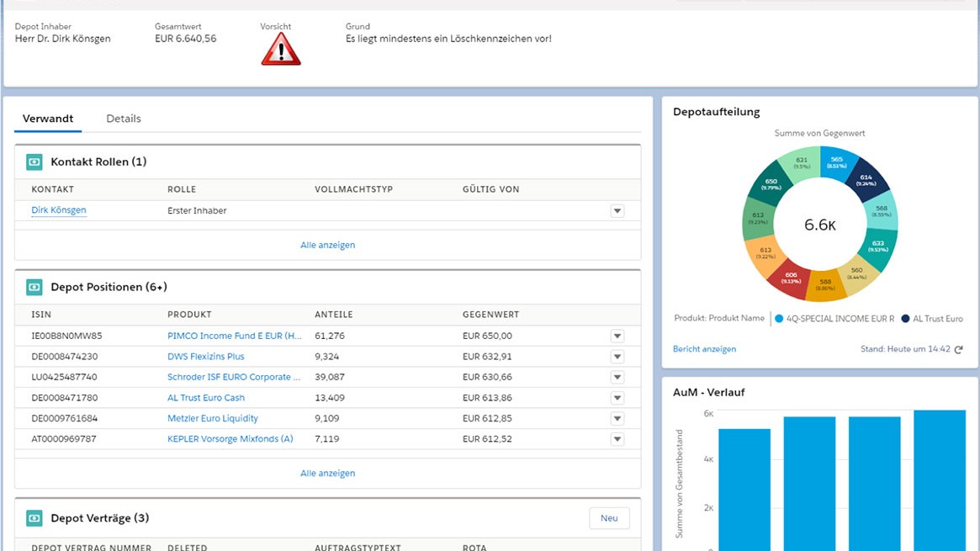Screen dimensions: 980x551
Task: Click the orange 588 donut segment
Action: 825,285
